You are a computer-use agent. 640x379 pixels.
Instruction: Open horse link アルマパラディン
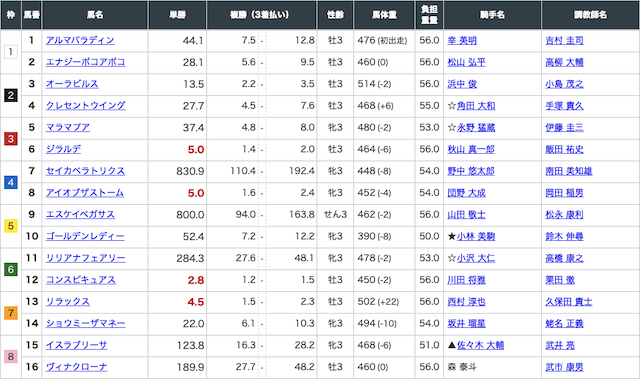[80, 40]
